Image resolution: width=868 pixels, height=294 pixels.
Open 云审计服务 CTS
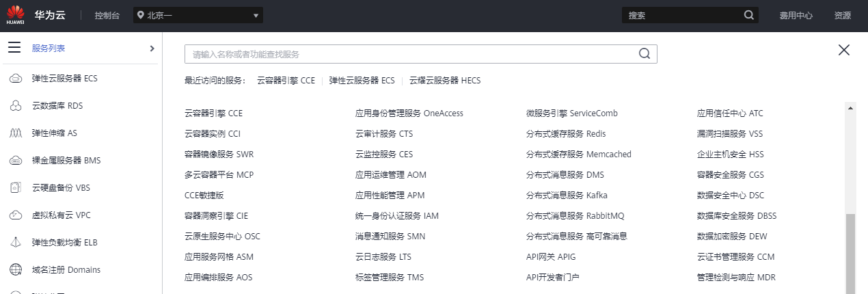(384, 133)
